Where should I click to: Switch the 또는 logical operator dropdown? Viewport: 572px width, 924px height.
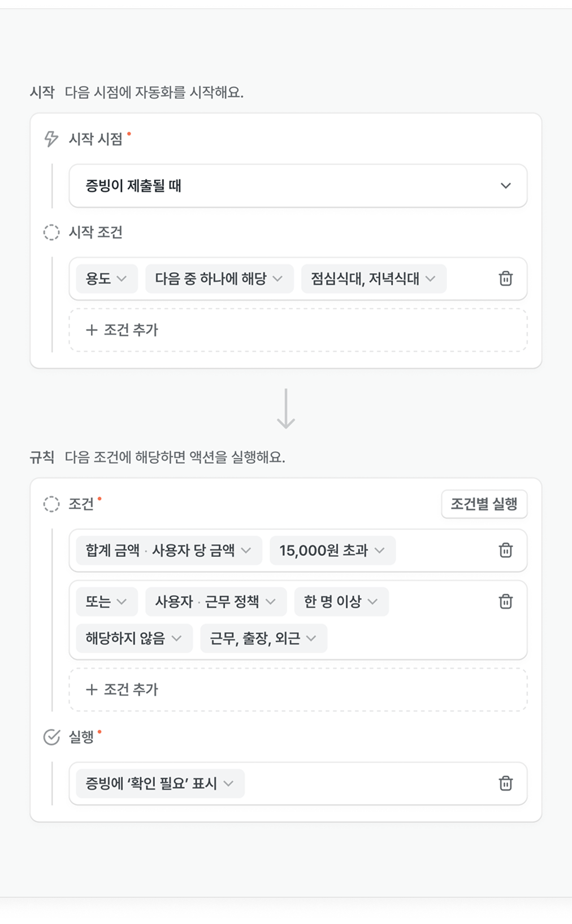click(x=106, y=602)
